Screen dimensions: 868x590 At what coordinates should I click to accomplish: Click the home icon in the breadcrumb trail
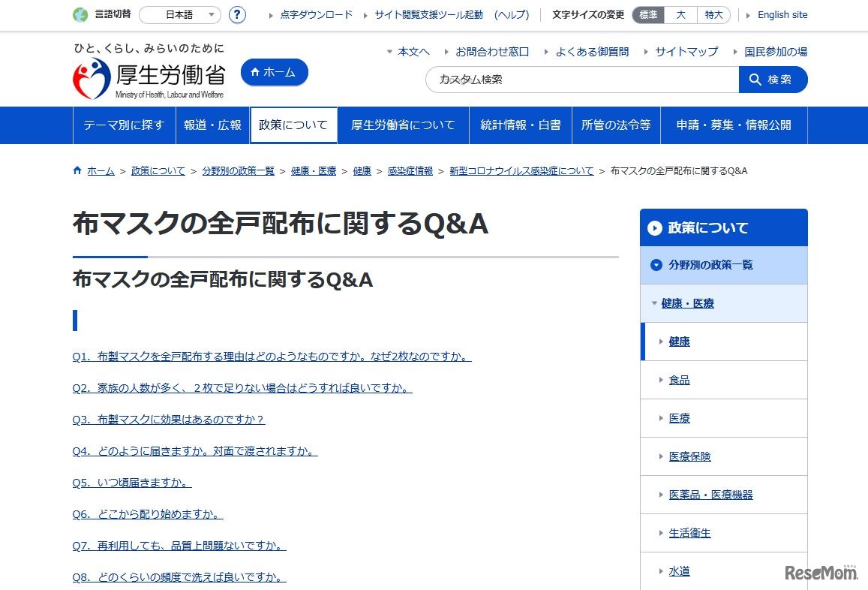click(77, 170)
